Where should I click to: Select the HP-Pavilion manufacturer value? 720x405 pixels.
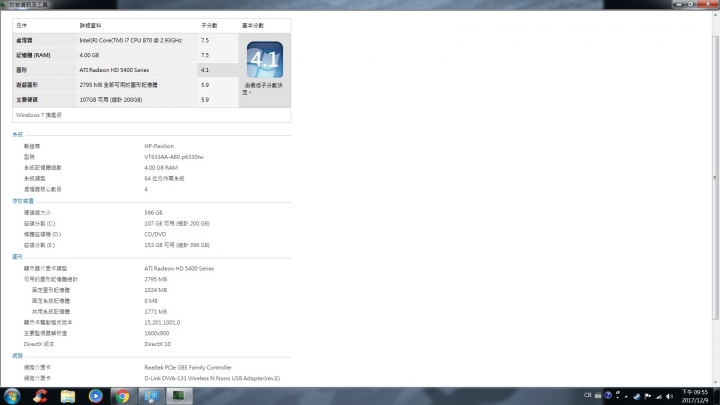pyautogui.click(x=159, y=146)
